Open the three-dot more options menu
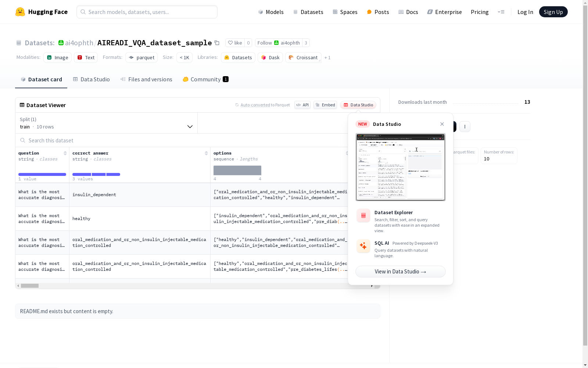The width and height of the screenshot is (588, 368). [465, 127]
